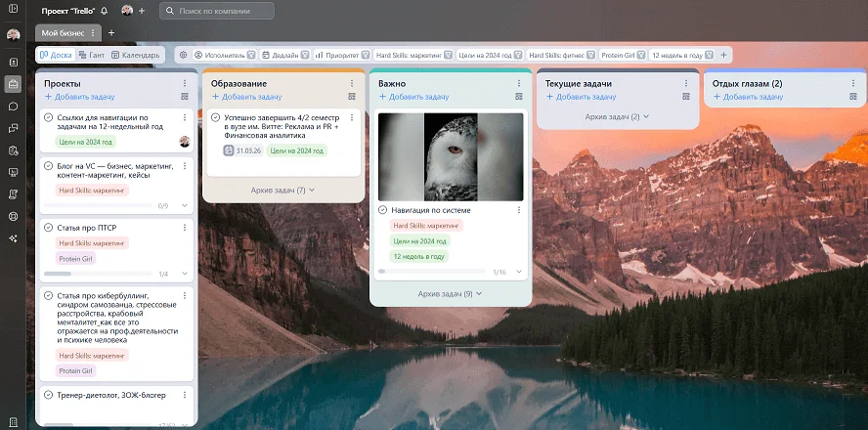
Task: Click progress bar 0/9 on Блог на VC
Action: [98, 206]
